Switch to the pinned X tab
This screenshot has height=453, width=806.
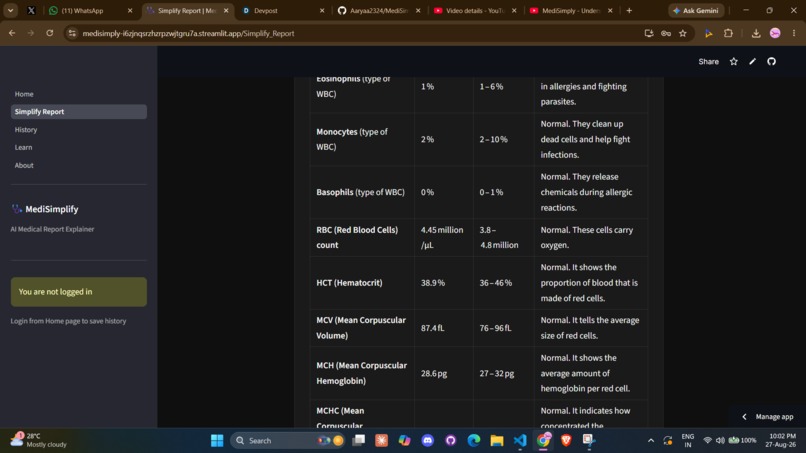31,10
